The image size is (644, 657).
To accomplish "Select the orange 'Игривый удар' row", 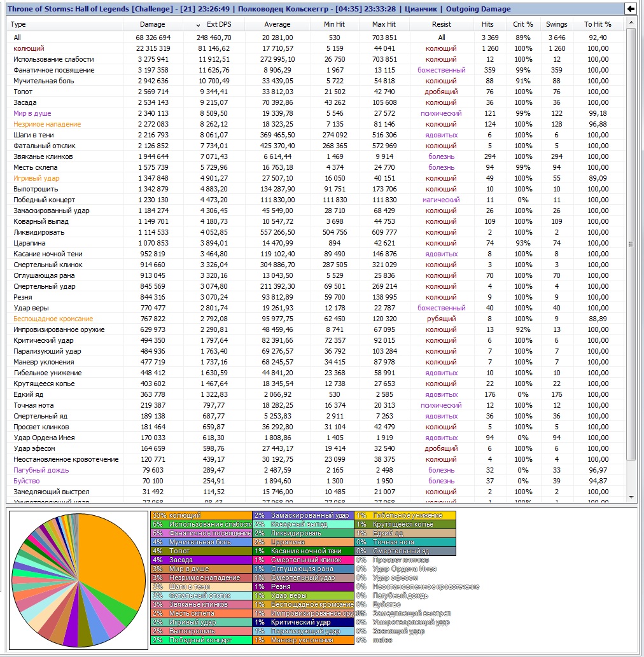I will pos(316,179).
